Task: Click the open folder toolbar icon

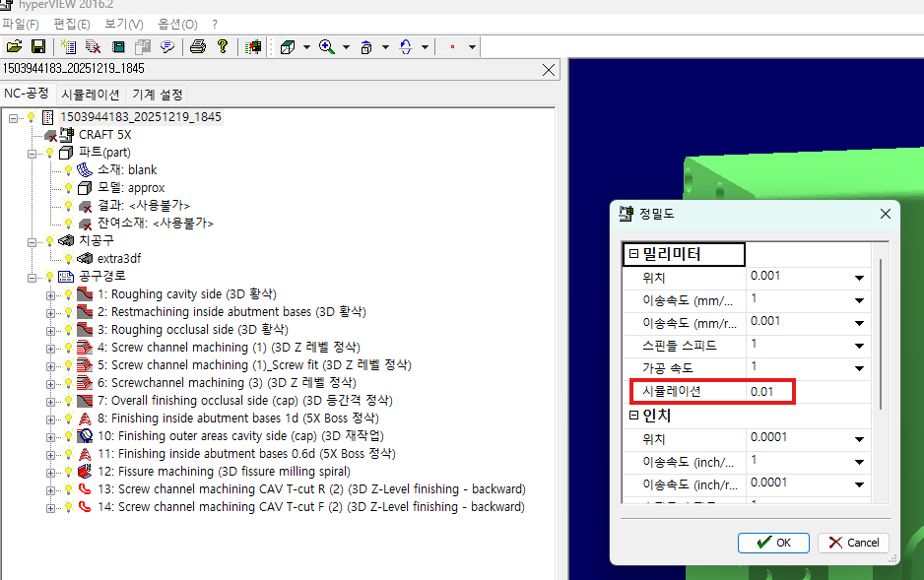Action: pos(14,46)
